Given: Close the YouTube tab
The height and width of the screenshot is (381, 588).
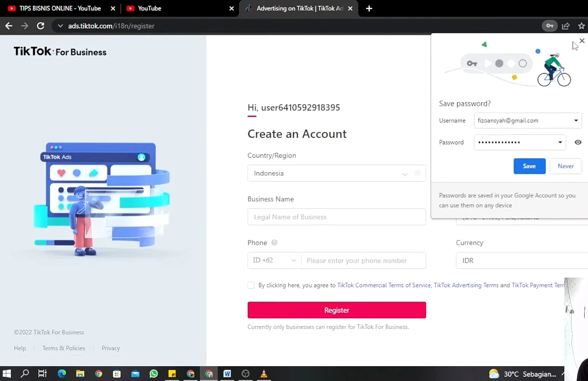Looking at the screenshot, I should [232, 8].
